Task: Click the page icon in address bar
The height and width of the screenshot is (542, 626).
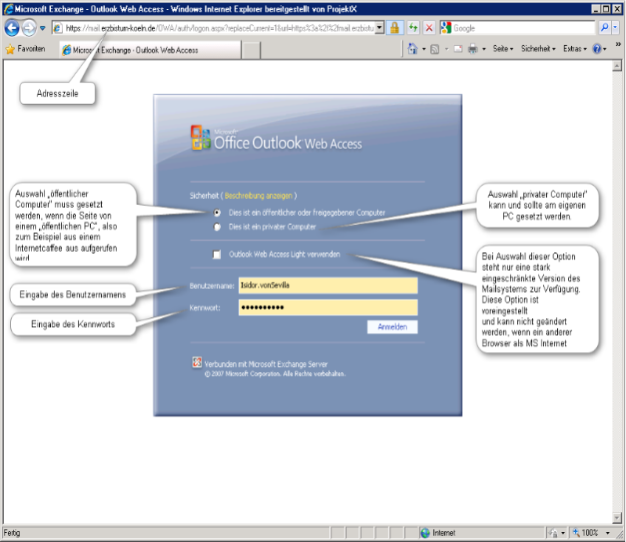Action: [58, 28]
